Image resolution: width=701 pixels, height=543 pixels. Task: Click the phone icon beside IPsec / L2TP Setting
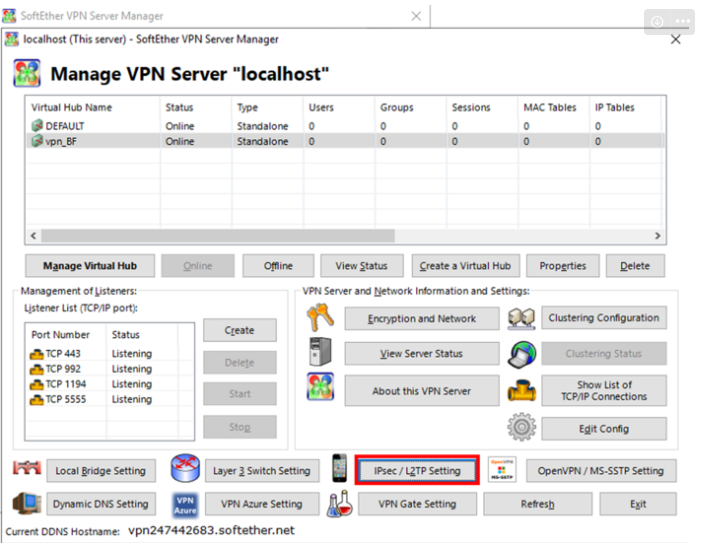pyautogui.click(x=340, y=470)
